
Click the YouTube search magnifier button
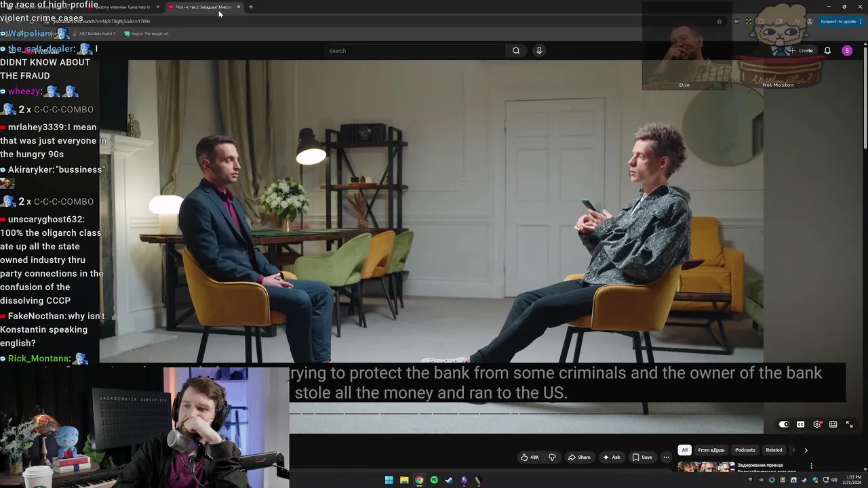[x=516, y=50]
